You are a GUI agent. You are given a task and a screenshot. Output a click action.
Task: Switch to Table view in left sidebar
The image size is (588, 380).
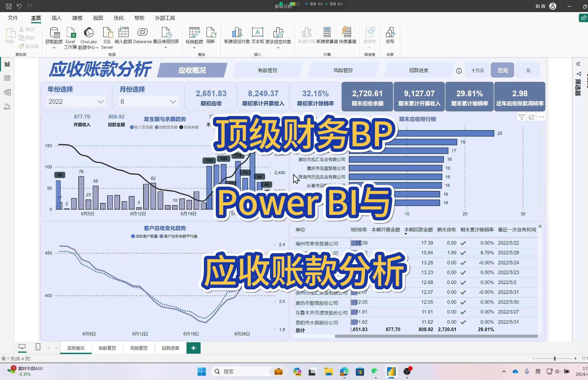(x=7, y=78)
